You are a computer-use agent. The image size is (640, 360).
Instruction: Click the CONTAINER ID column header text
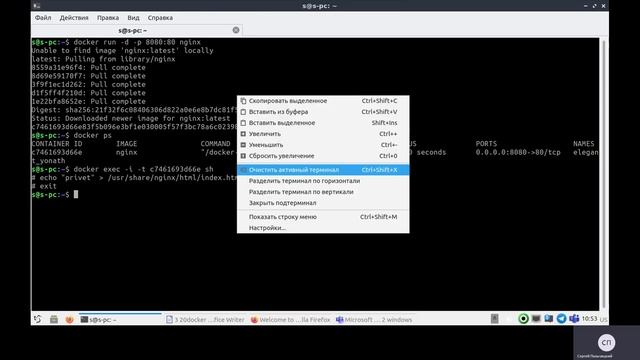(57, 144)
